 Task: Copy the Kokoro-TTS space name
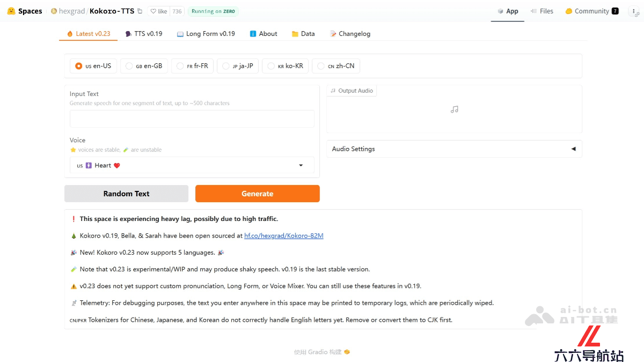point(140,11)
